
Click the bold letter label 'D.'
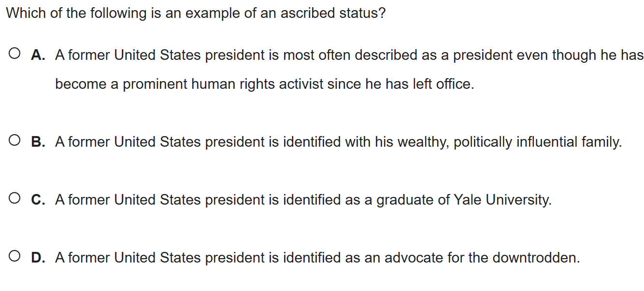point(38,258)
